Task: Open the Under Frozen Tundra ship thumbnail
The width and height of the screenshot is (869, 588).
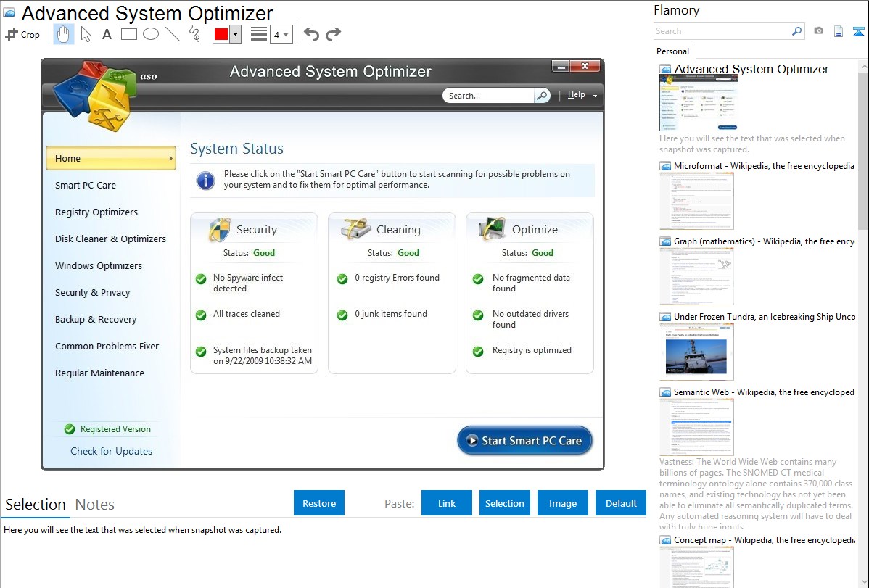Action: [696, 352]
